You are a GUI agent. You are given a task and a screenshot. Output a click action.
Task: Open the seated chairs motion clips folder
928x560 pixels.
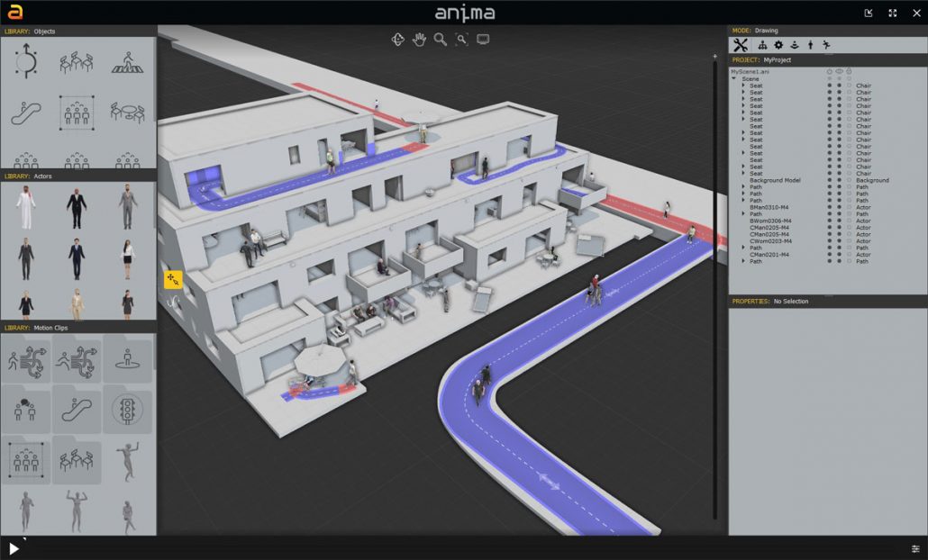coord(77,461)
